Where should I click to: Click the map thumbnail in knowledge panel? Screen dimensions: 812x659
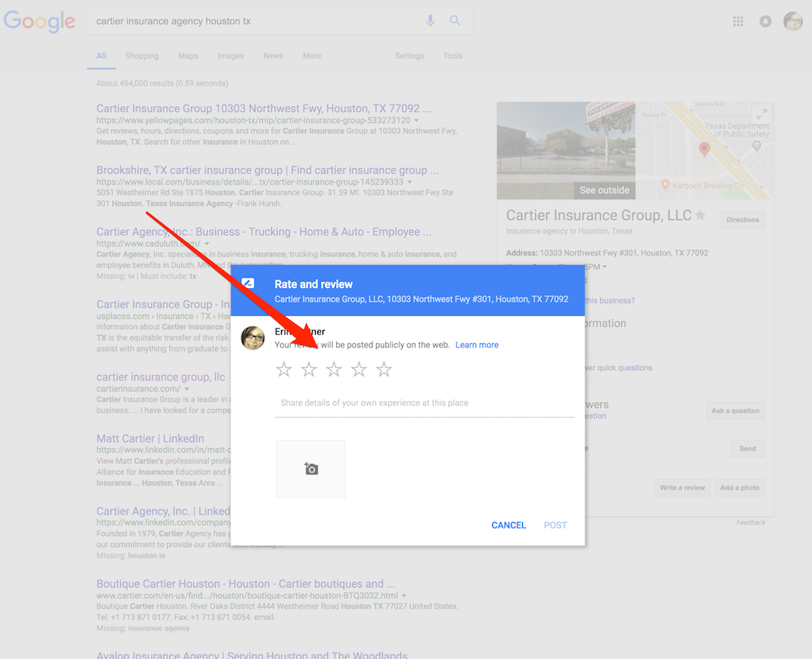(704, 151)
